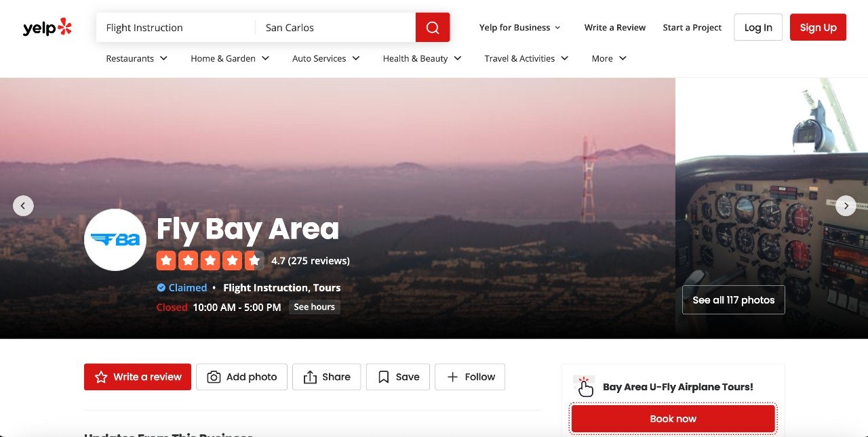Click the Book now button
Viewport: 868px width, 437px height.
coord(673,419)
